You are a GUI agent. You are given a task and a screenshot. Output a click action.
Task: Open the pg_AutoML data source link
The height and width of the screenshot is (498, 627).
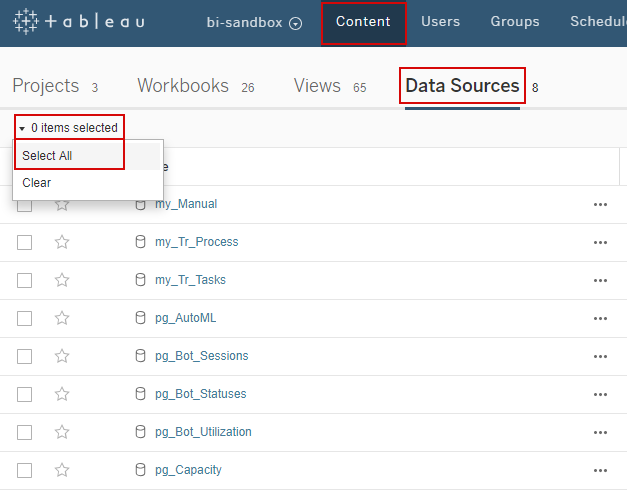186,318
